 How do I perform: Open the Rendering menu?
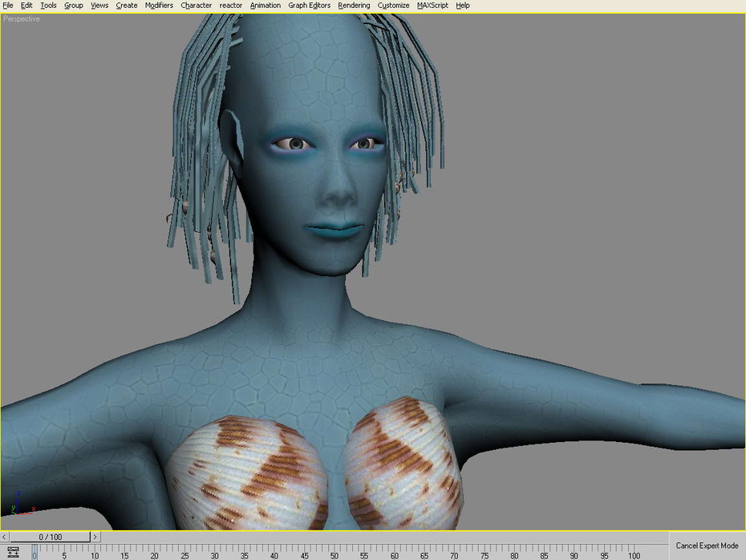tap(354, 6)
